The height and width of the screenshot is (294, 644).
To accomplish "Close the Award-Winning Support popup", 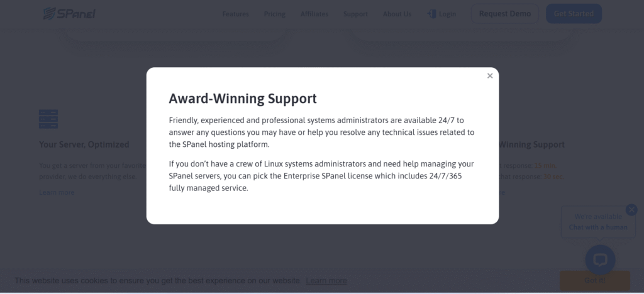I will pyautogui.click(x=490, y=76).
